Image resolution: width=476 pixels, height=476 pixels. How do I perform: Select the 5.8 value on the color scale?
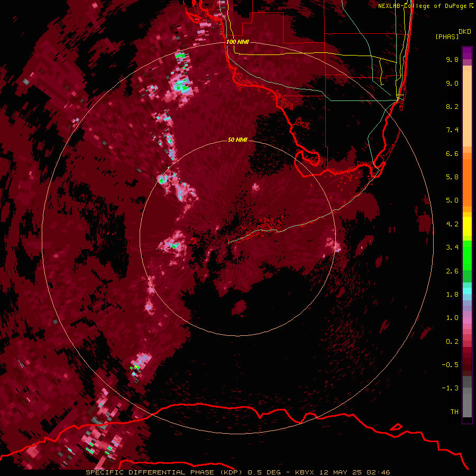(x=452, y=177)
